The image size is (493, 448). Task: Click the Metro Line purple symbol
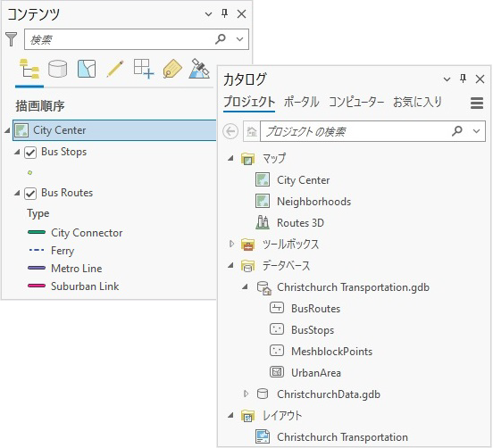(37, 268)
